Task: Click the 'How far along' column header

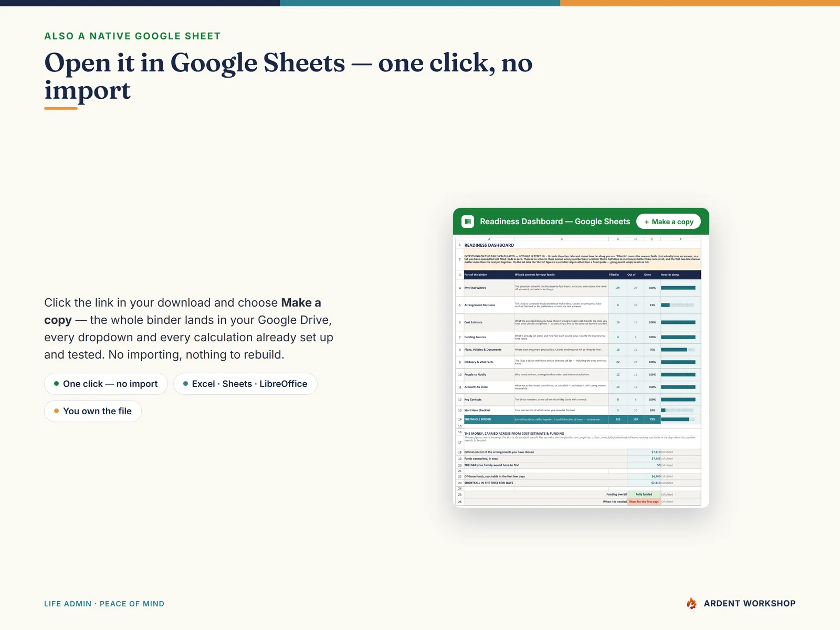Action: (670, 275)
